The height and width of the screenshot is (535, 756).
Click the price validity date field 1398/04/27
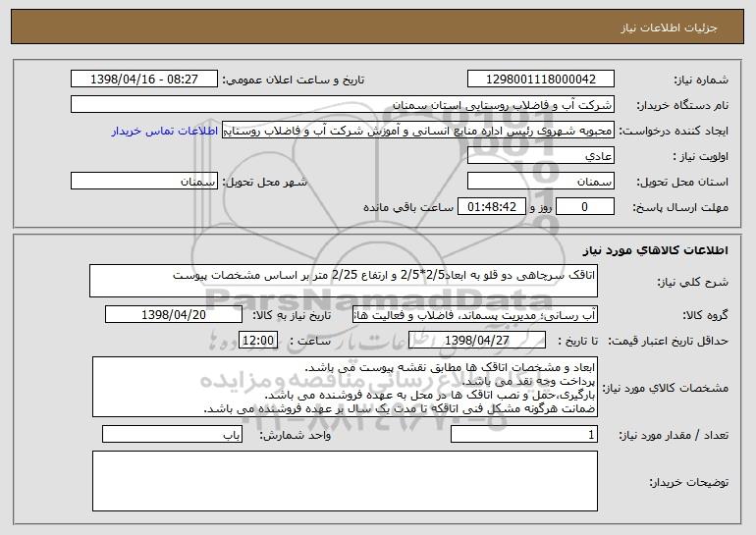click(x=477, y=341)
